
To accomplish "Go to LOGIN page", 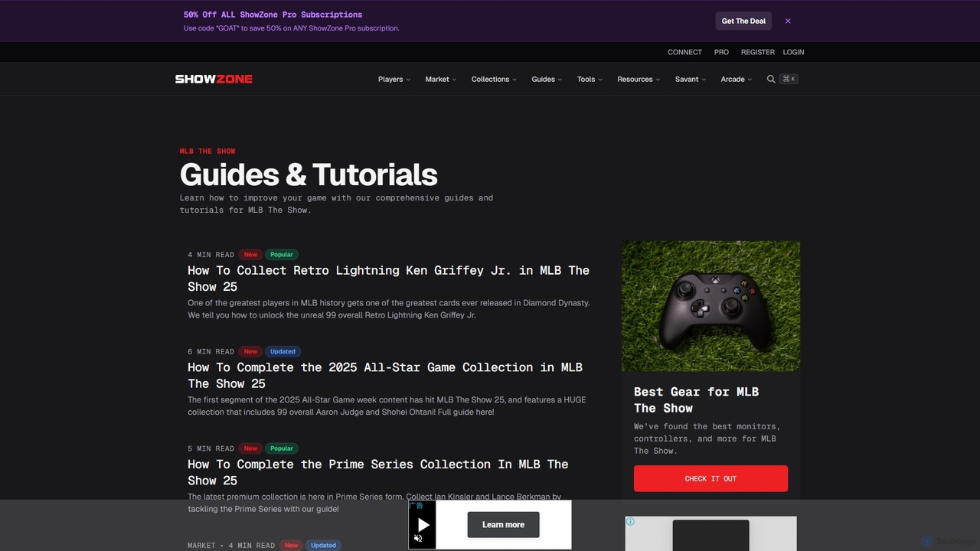I will tap(793, 52).
